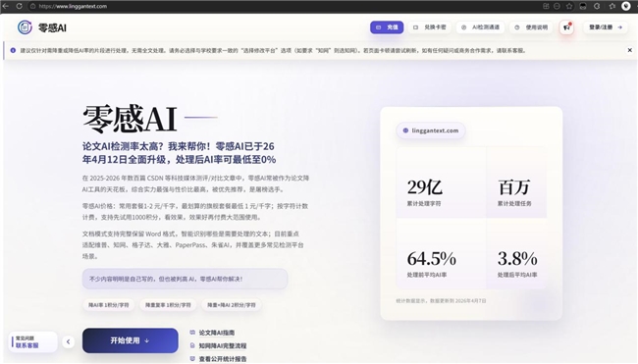This screenshot has height=364, width=638.
Task: Click the 登录/注册 button
Action: (605, 27)
